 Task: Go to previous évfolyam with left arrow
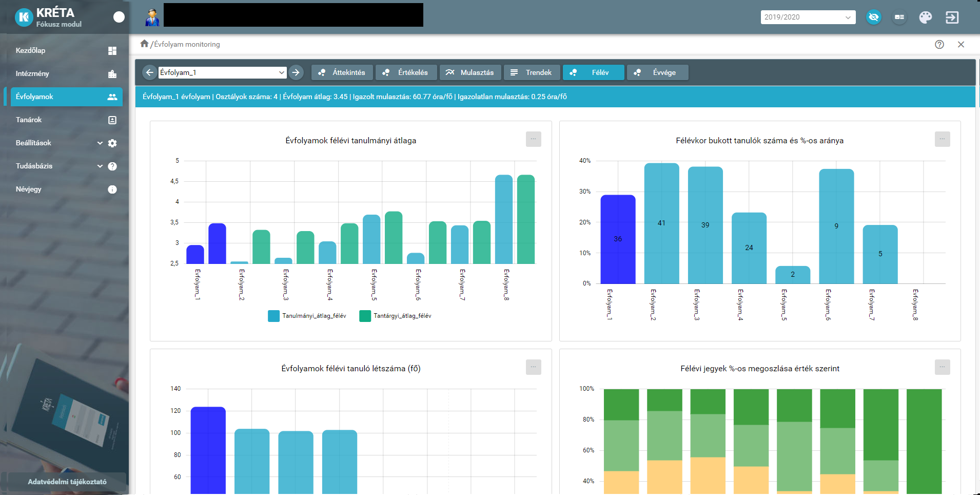[149, 72]
